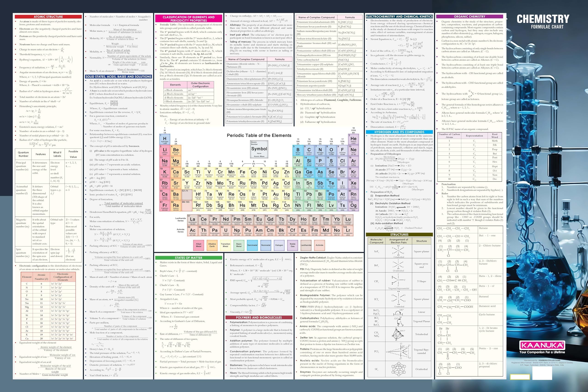Switch to the ORGANIC CHEMISTRY panel
This screenshot has width=588, height=392.
point(470,17)
